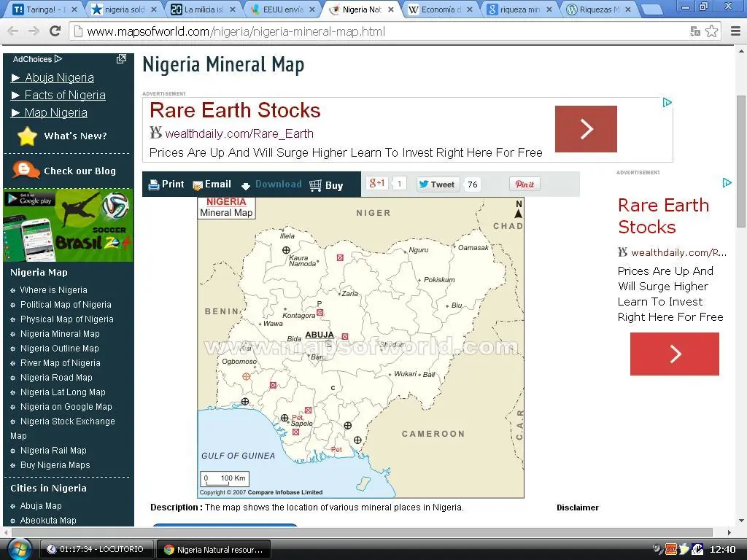Viewport: 747px width, 560px height.
Task: Open the Windows Start orb
Action: [20, 550]
